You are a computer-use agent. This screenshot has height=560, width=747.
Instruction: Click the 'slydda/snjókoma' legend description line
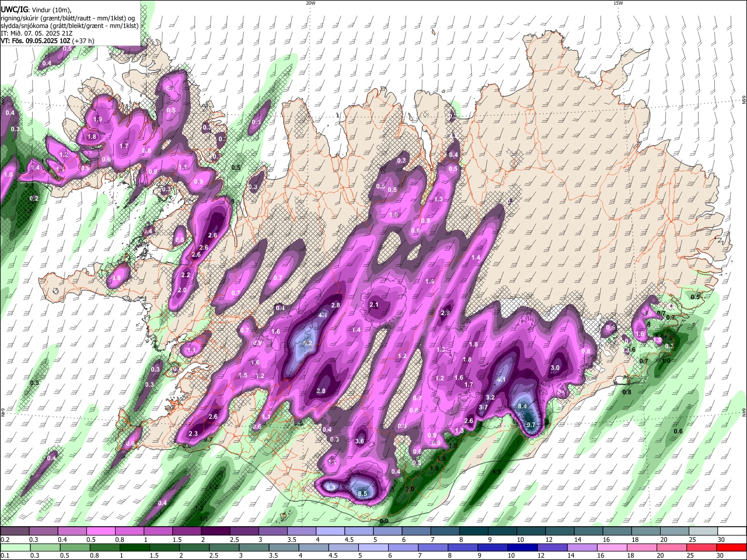pos(69,26)
